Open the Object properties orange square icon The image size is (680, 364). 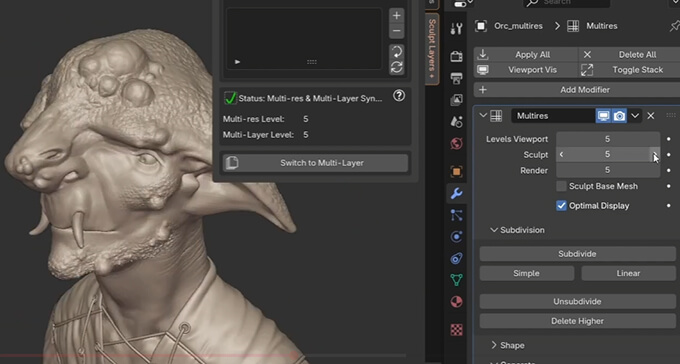456,171
